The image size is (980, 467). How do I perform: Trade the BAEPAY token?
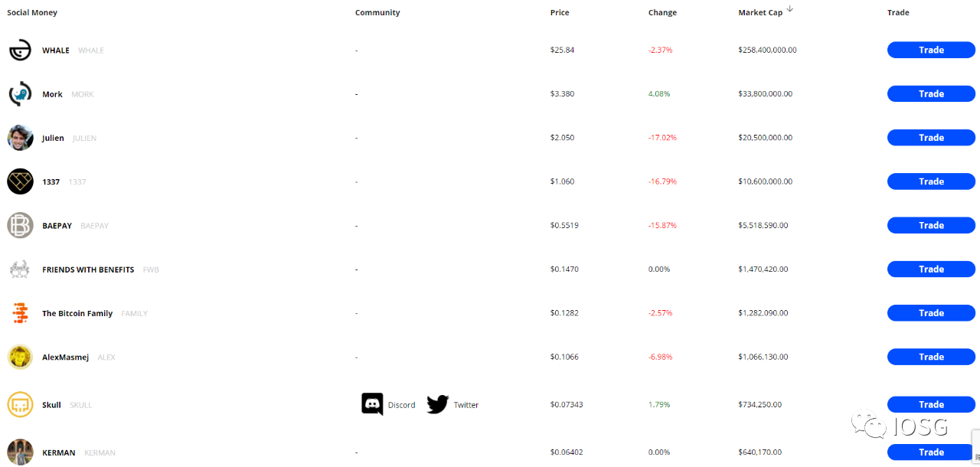931,225
